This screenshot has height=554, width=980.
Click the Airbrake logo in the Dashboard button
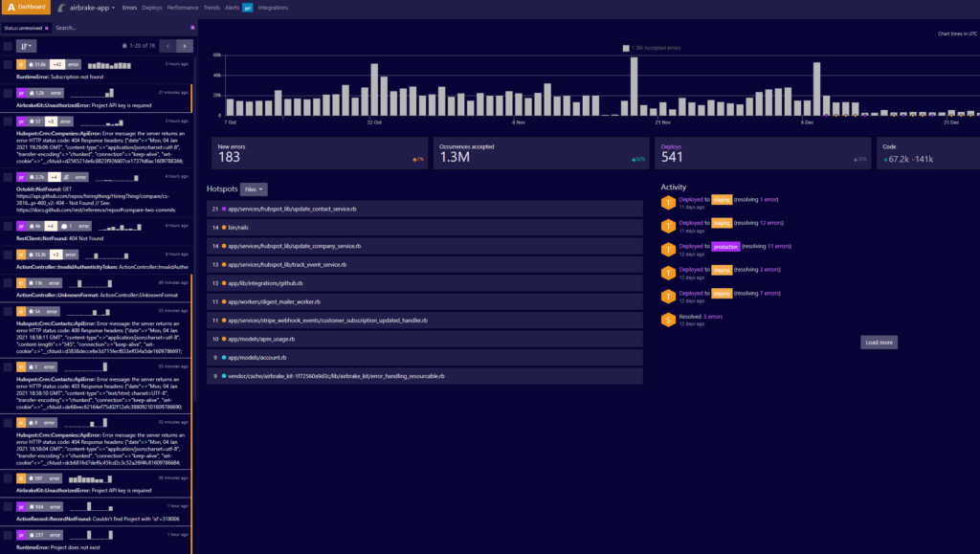pos(11,7)
